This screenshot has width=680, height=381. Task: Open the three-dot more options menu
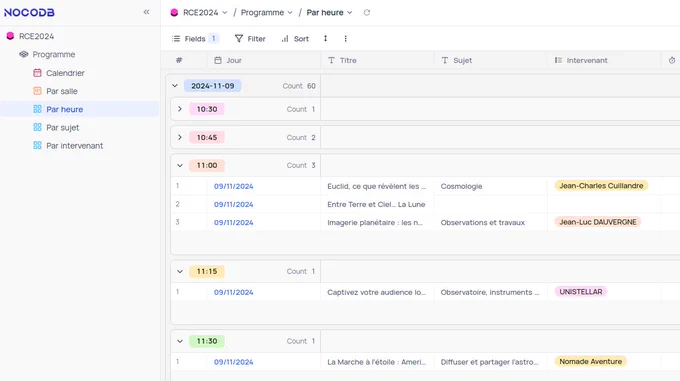[345, 39]
